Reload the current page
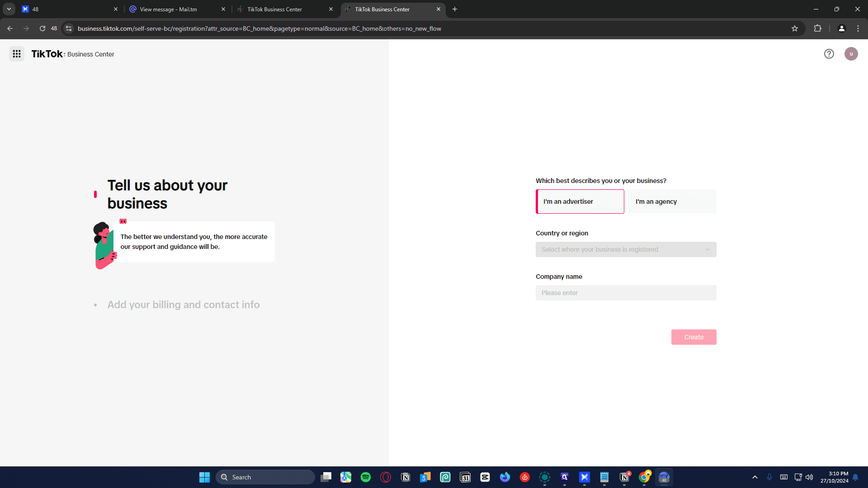 point(42,28)
